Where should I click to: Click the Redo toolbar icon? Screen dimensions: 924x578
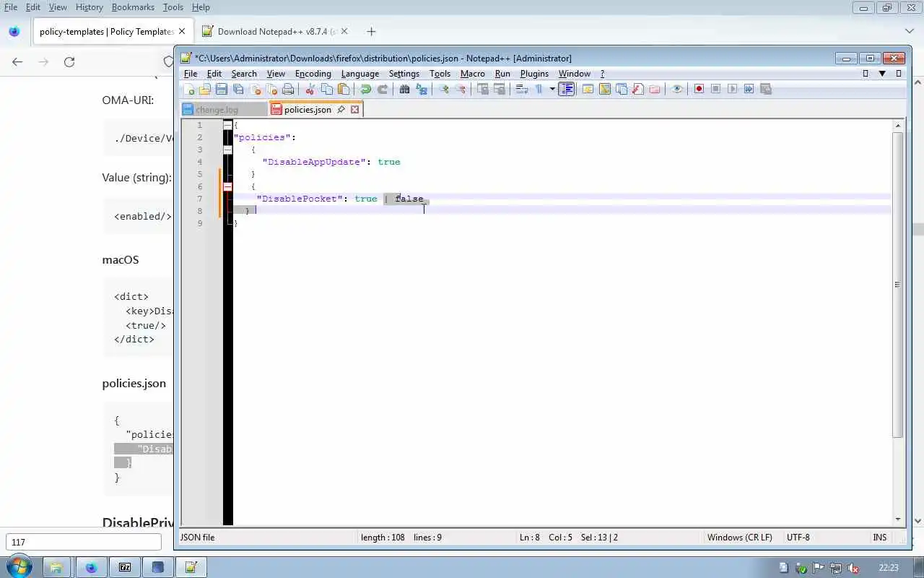[383, 89]
